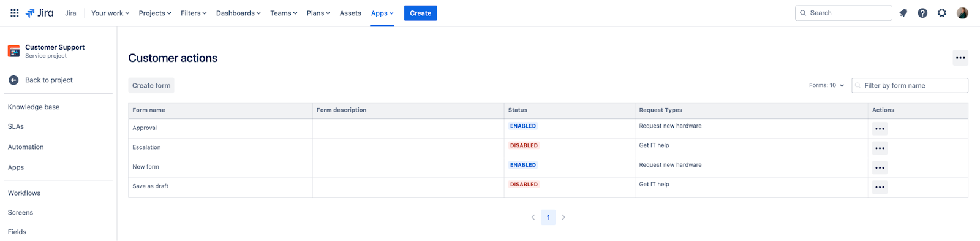Click the Form name column header
980x241 pixels.
point(149,110)
